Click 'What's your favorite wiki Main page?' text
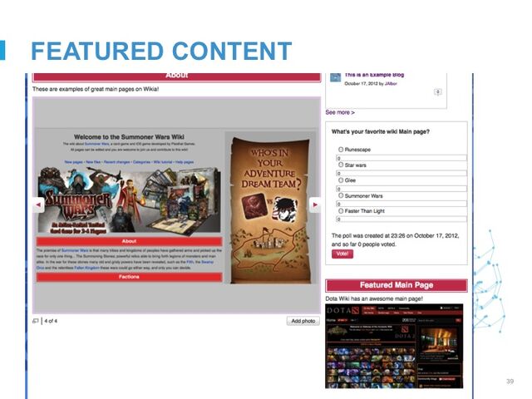This screenshot has height=399, width=532. coord(381,131)
